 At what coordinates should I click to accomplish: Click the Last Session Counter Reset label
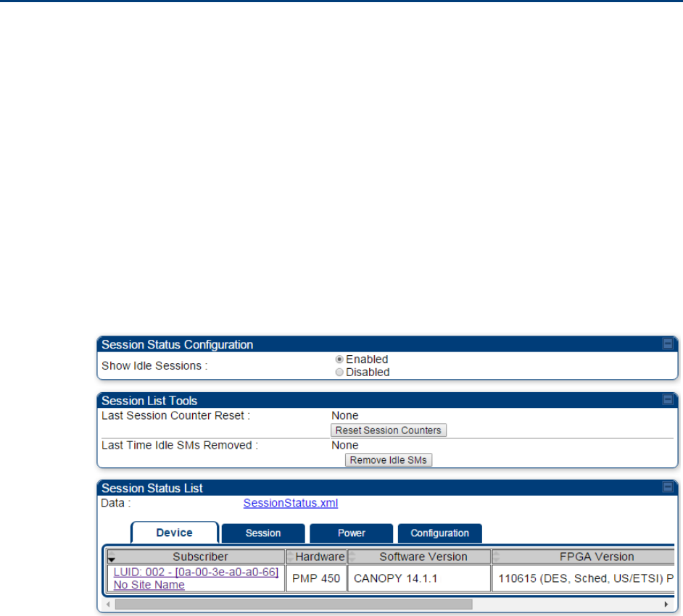(176, 416)
